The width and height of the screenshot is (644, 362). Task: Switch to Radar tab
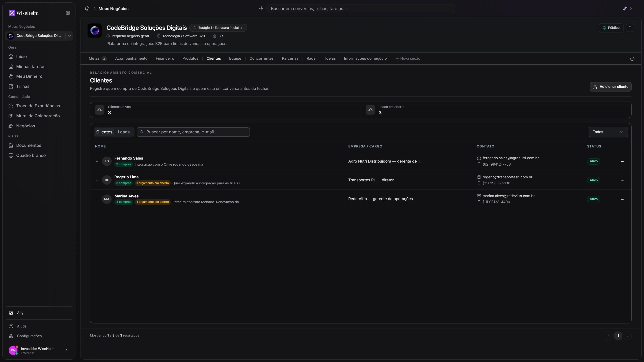point(312,58)
